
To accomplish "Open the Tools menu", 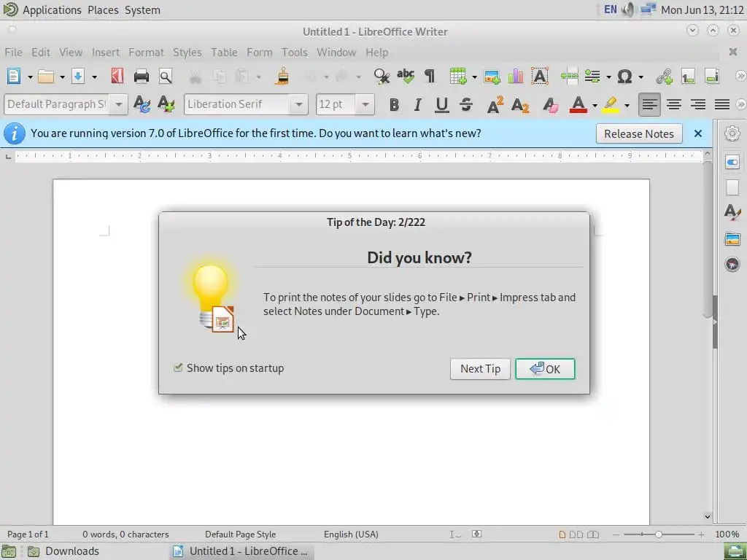I will tap(295, 52).
